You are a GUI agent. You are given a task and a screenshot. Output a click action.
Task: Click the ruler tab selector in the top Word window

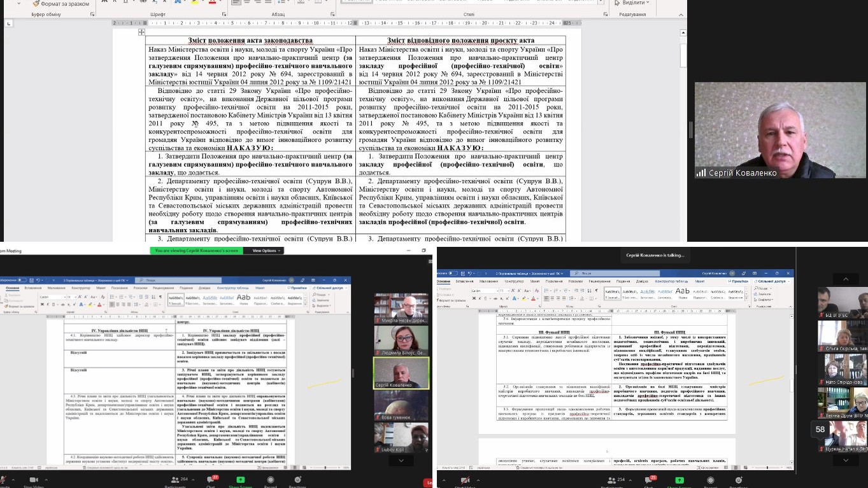[x=8, y=23]
